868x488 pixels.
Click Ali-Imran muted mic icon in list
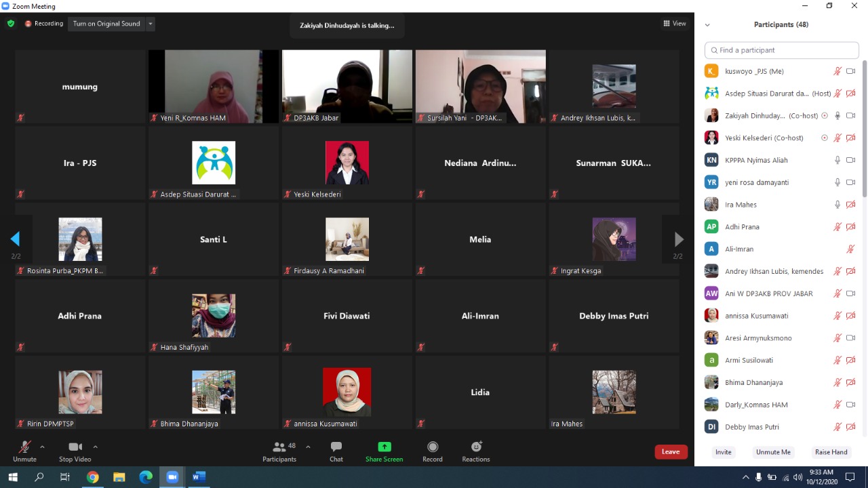pos(850,249)
